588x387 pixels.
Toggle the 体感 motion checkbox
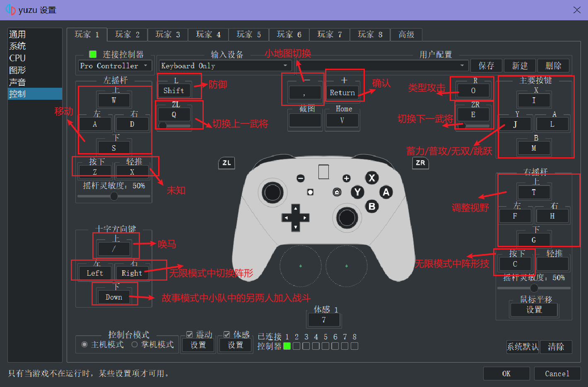tap(227, 334)
